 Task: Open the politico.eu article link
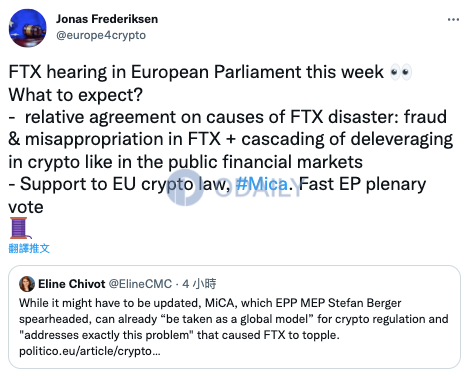90,351
